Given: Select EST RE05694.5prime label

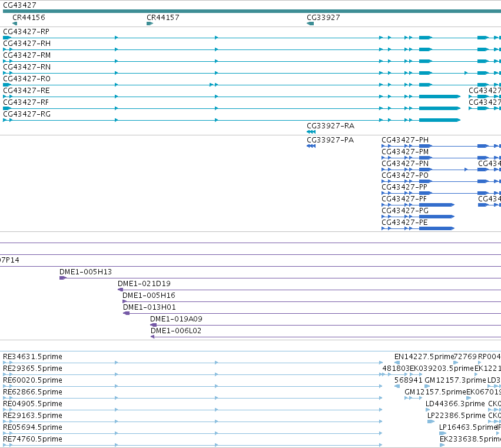Looking at the screenshot, I should 32,428.
